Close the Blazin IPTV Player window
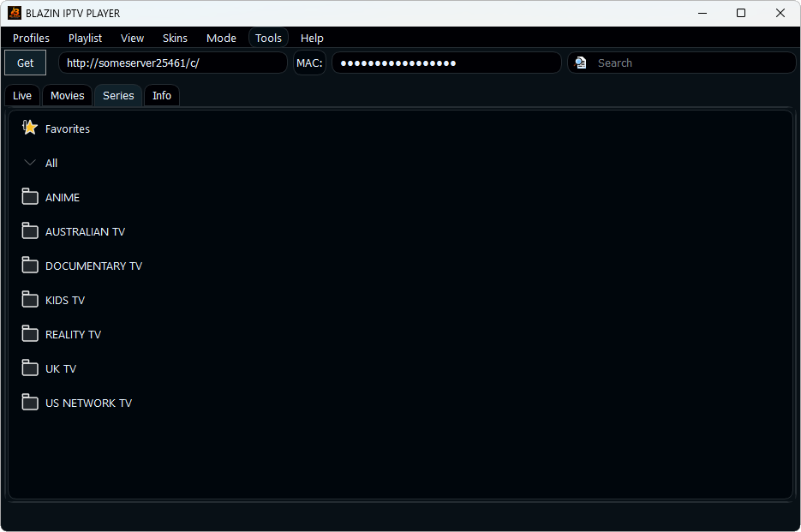 coord(780,13)
